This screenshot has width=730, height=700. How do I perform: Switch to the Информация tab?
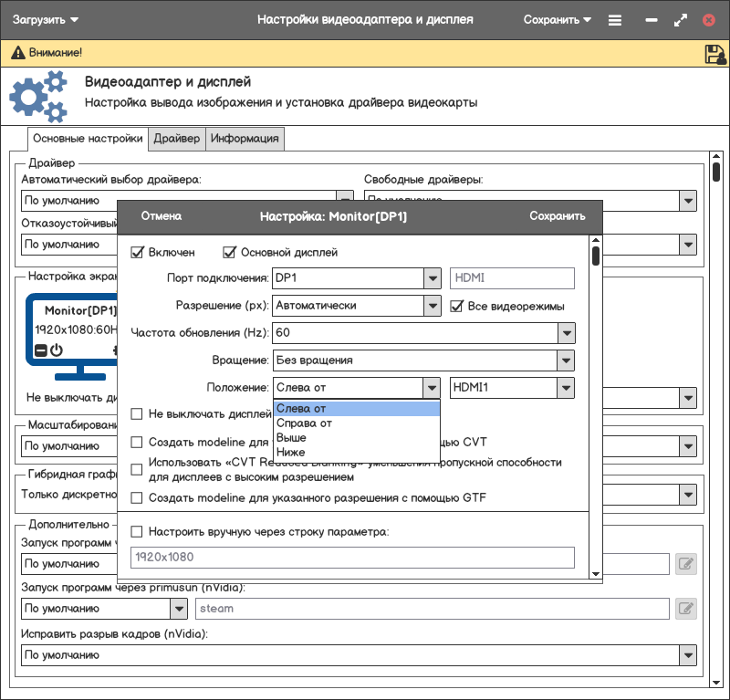[x=245, y=139]
